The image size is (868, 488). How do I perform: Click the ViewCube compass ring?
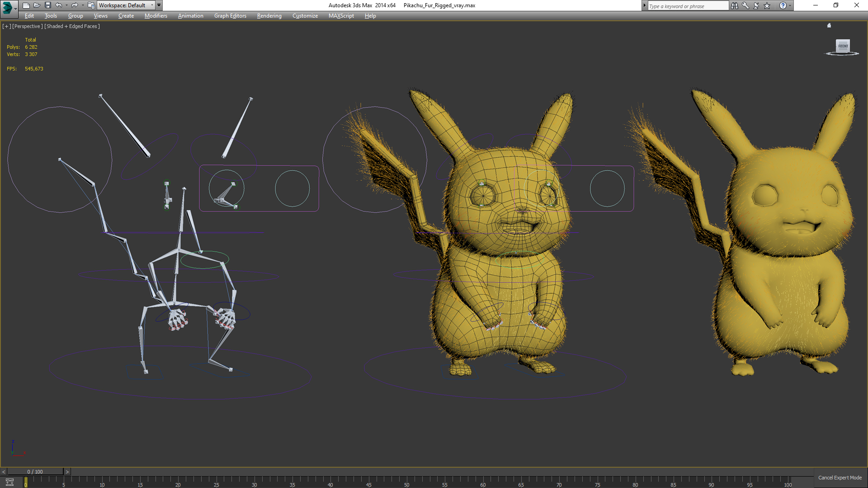[842, 54]
